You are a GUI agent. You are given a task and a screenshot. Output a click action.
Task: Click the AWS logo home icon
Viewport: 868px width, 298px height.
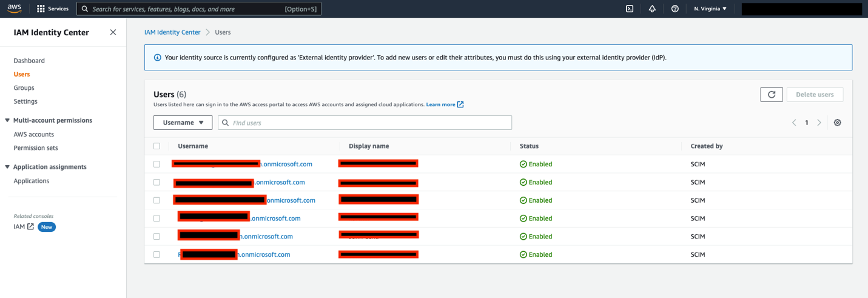[x=14, y=8]
